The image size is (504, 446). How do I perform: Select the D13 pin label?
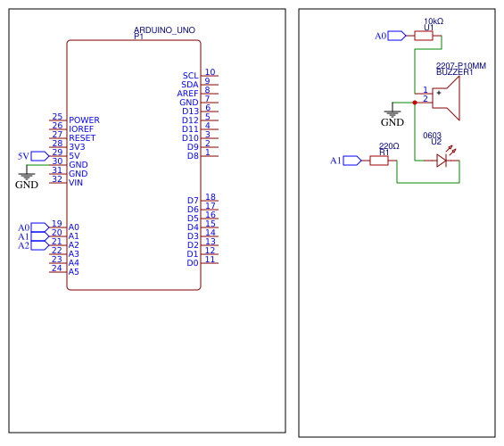(x=191, y=111)
